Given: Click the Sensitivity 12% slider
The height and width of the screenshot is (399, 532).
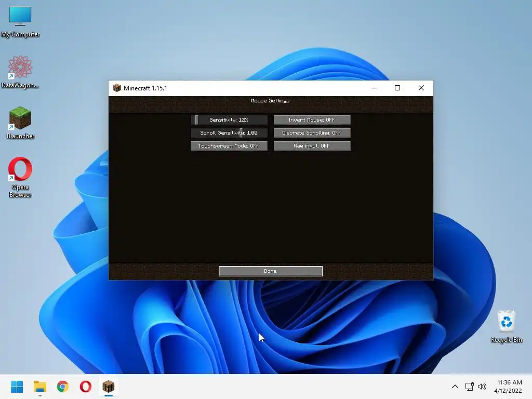Looking at the screenshot, I should coord(229,120).
